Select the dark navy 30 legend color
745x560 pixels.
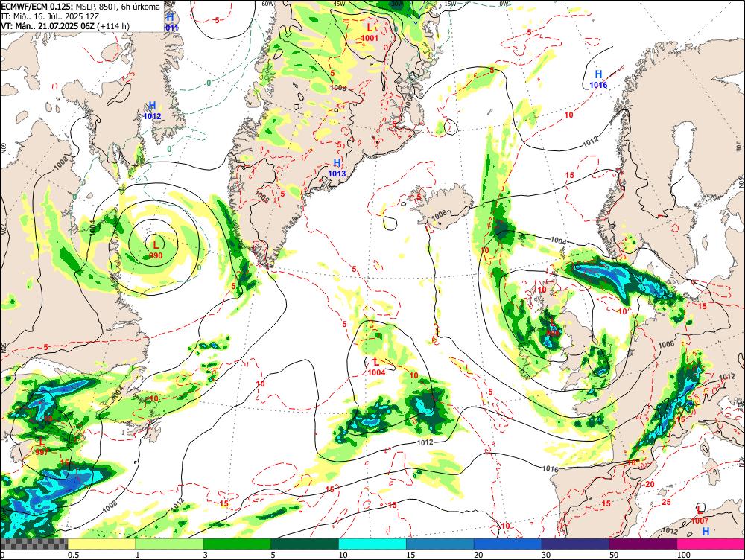click(x=575, y=544)
